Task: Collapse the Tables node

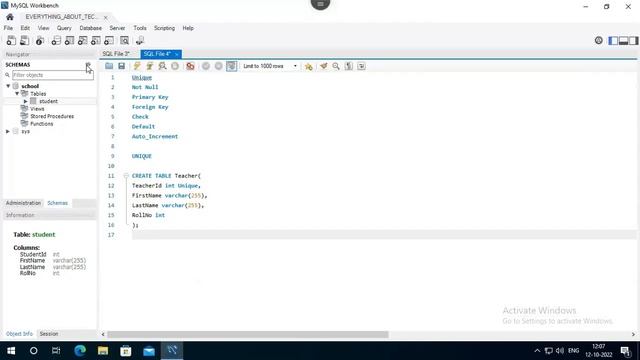Action: tap(17, 93)
